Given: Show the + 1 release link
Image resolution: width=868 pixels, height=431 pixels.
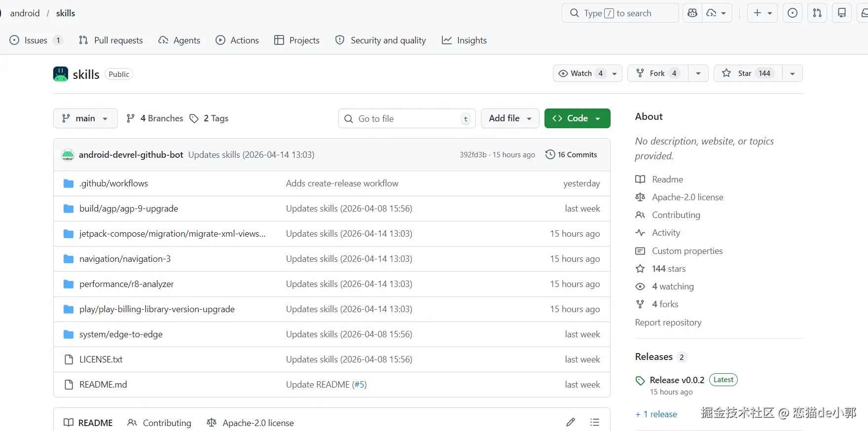Looking at the screenshot, I should 656,414.
